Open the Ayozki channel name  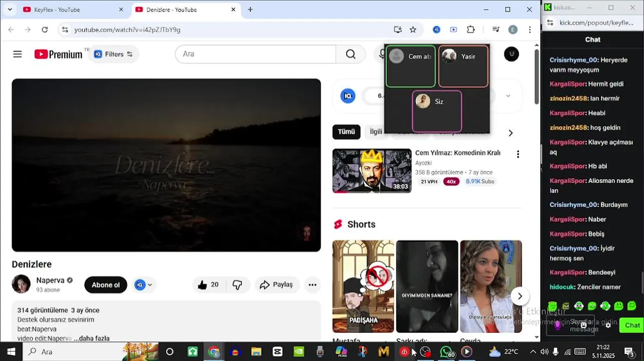[x=423, y=163]
